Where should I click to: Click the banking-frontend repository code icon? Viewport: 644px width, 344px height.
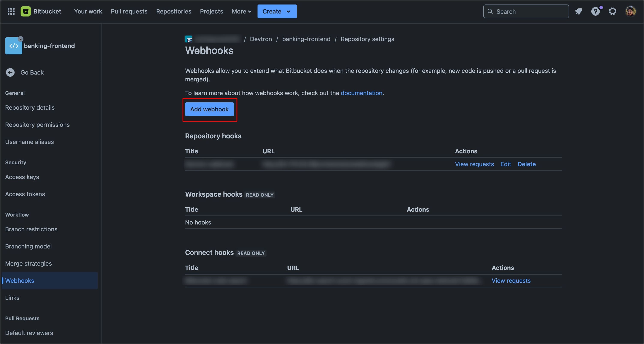[13, 46]
